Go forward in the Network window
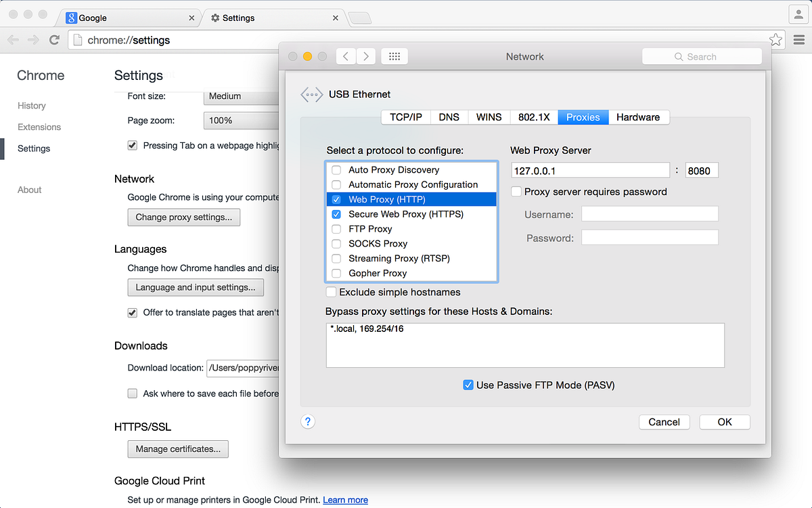The image size is (812, 508). pyautogui.click(x=366, y=57)
